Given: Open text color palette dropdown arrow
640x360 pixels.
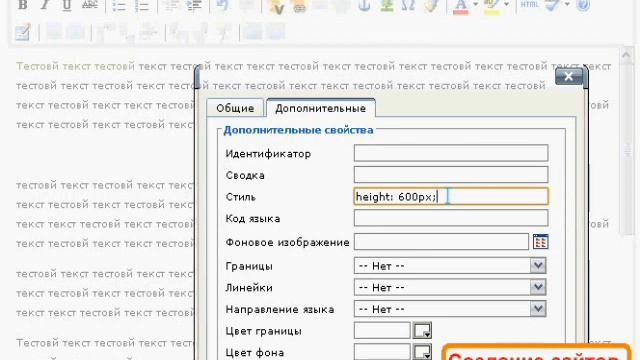Looking at the screenshot, I should coord(476,5).
